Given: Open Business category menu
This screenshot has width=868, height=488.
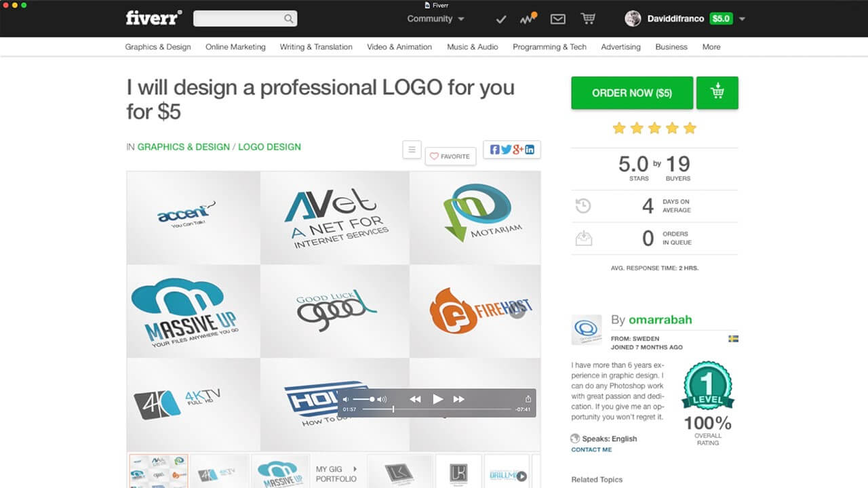Looking at the screenshot, I should 671,47.
